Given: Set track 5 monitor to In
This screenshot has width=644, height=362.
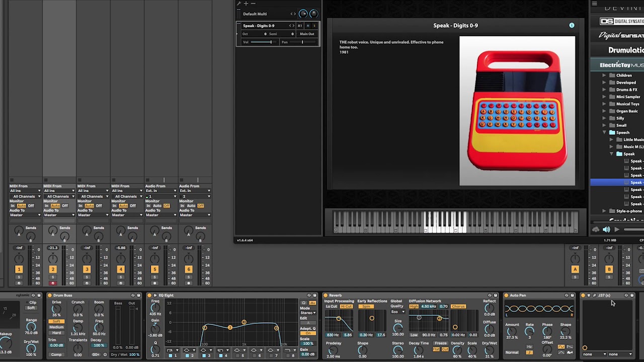Looking at the screenshot, I should tap(148, 206).
